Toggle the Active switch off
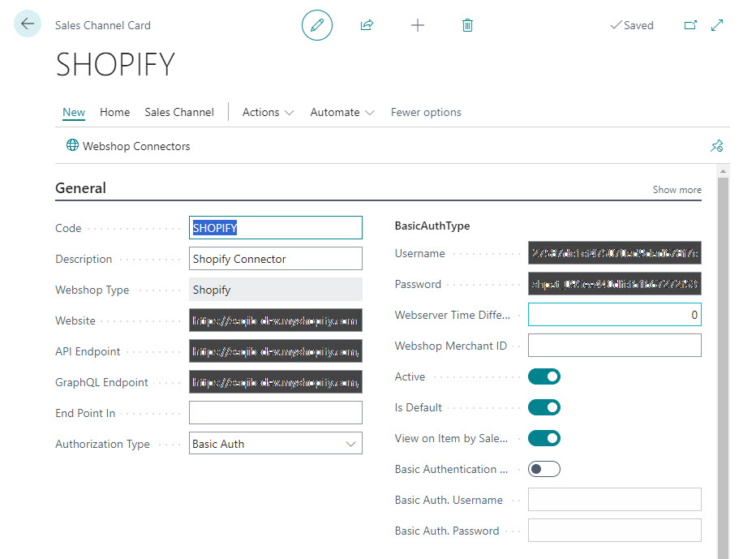 543,376
